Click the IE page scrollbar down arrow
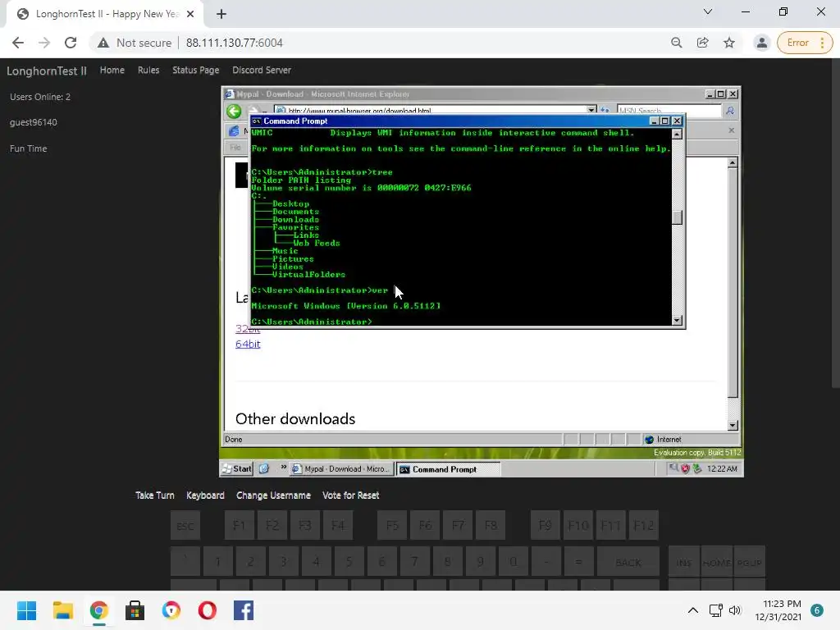Screen dimensions: 840x630 733,426
